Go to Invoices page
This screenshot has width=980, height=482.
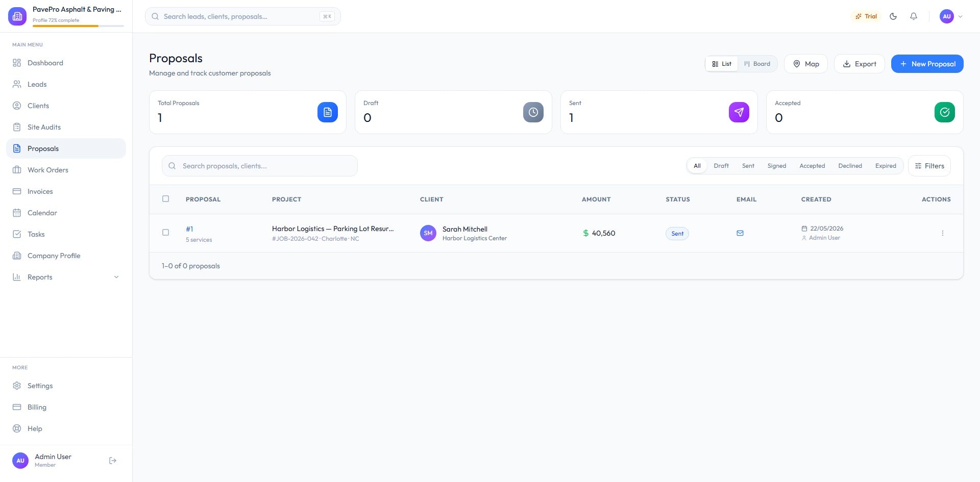66,191
